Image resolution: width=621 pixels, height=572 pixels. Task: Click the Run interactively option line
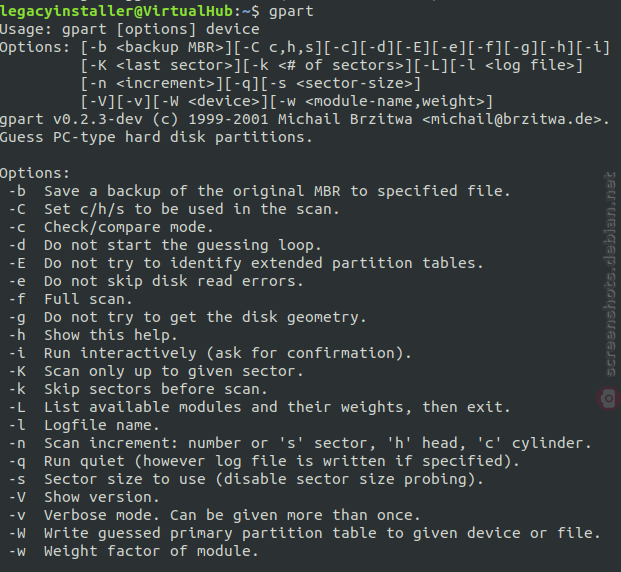pos(210,353)
